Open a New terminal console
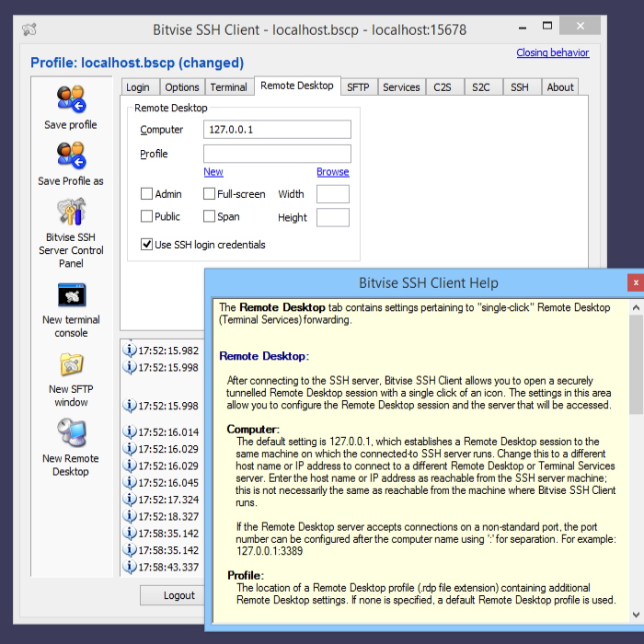The height and width of the screenshot is (644, 644). [x=72, y=295]
